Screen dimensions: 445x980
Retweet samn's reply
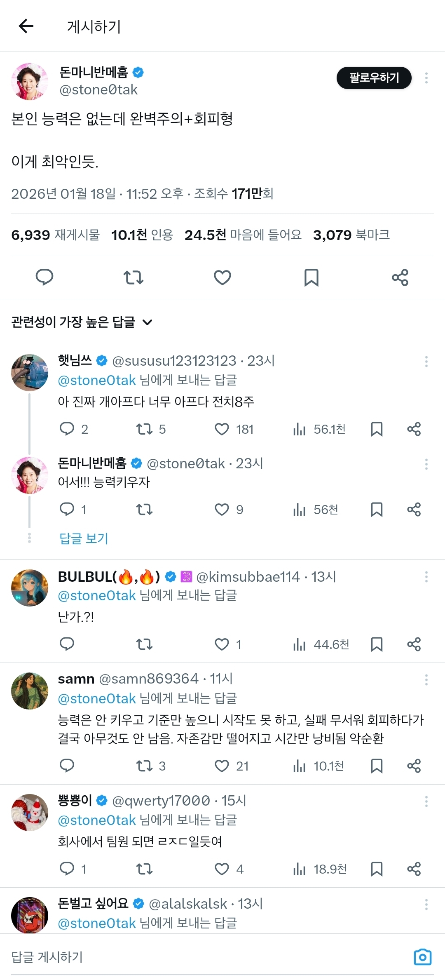(145, 766)
